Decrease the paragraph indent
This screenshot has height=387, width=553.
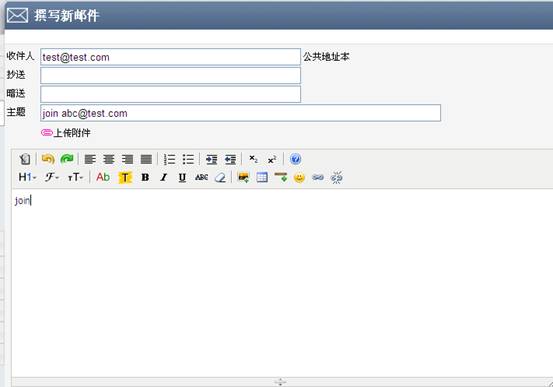click(230, 159)
